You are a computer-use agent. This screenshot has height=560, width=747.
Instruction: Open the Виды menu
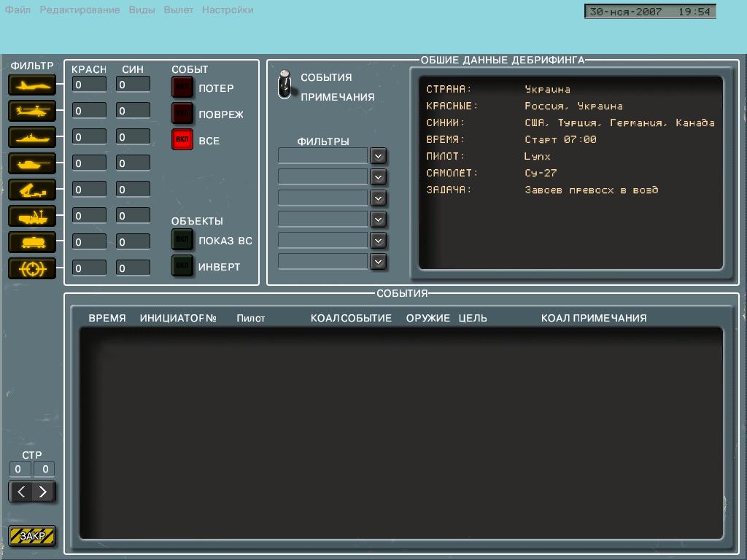pos(142,9)
